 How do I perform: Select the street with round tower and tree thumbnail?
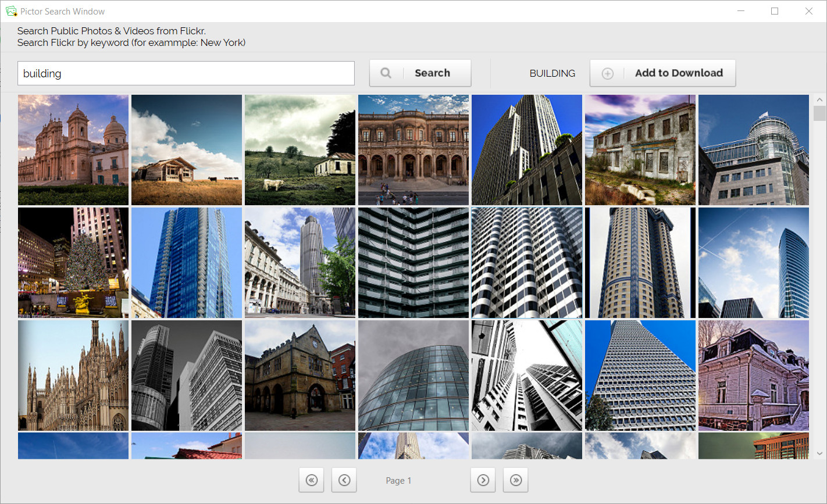pyautogui.click(x=300, y=263)
